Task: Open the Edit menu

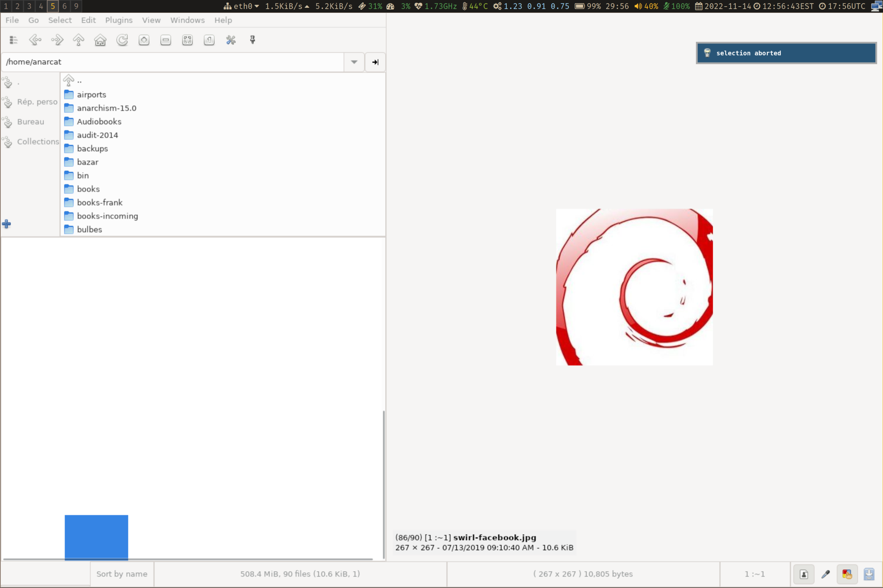Action: [88, 20]
